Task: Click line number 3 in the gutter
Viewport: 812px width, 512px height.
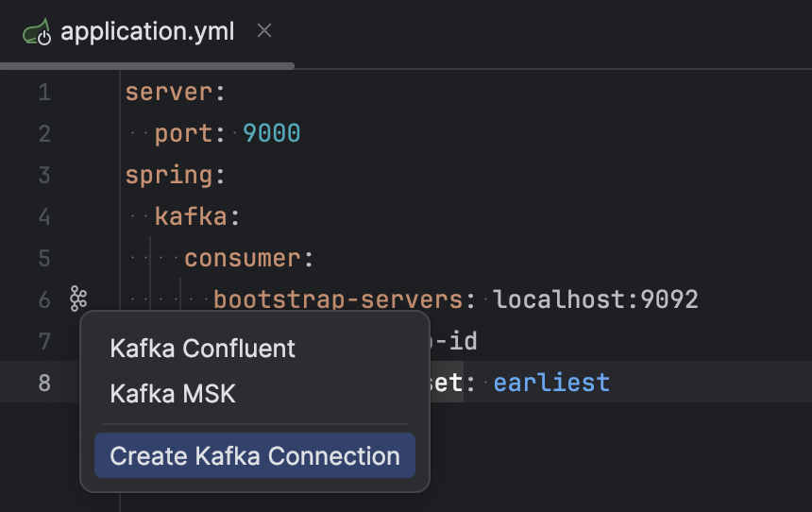Action: 44,176
